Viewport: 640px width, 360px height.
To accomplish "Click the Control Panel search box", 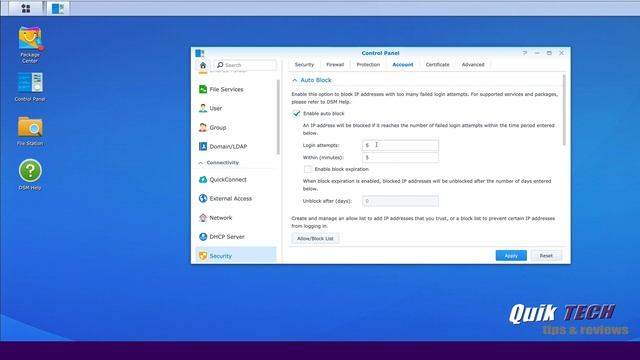I will (x=245, y=65).
